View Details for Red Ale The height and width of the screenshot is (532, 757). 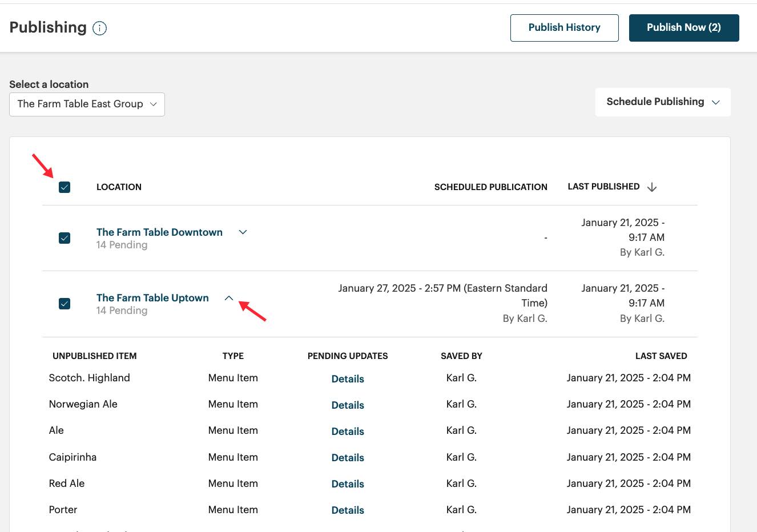click(348, 484)
